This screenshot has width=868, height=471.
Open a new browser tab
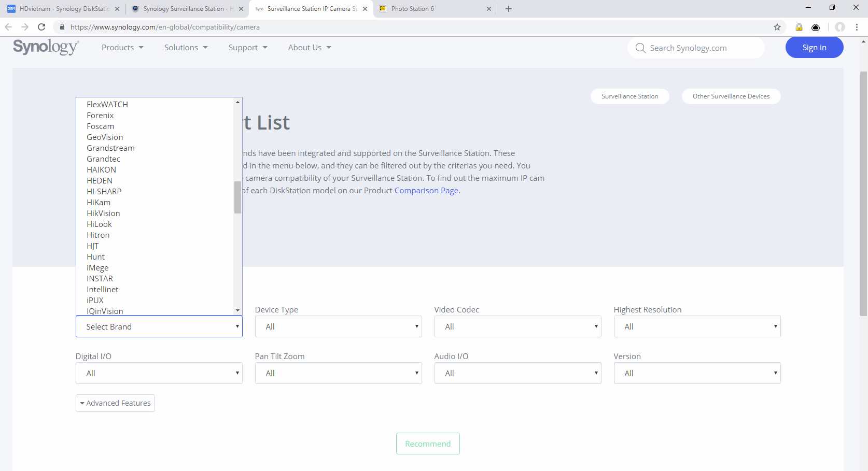coord(509,9)
